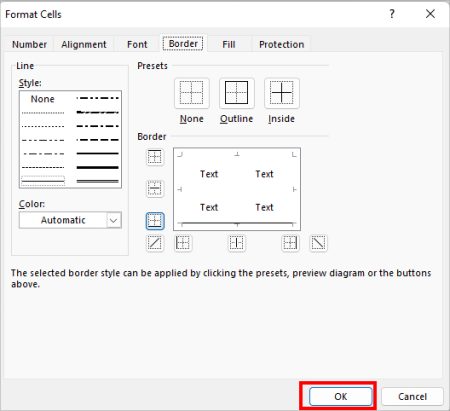Screen dimensions: 450x411
Task: Switch to the Fill tab
Action: pyautogui.click(x=229, y=44)
